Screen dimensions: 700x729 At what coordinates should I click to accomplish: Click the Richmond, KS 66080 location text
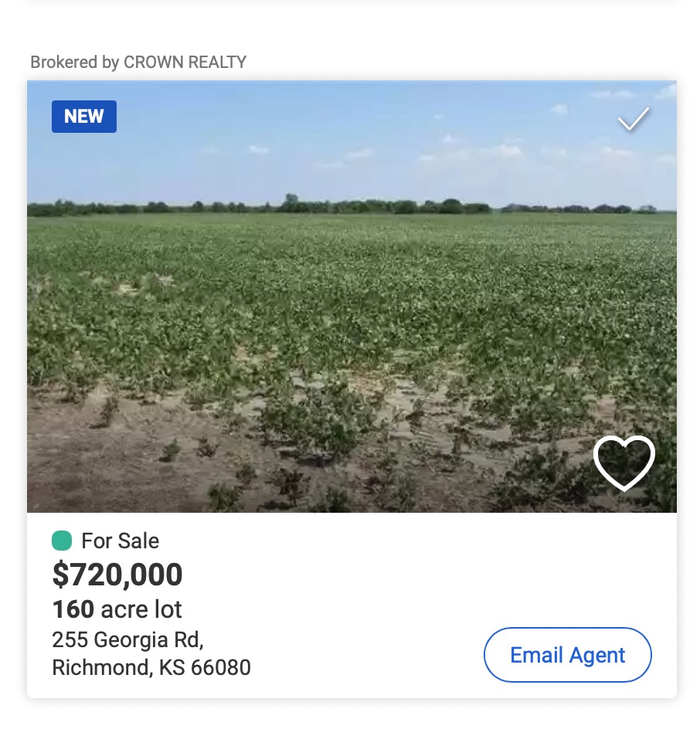(151, 667)
